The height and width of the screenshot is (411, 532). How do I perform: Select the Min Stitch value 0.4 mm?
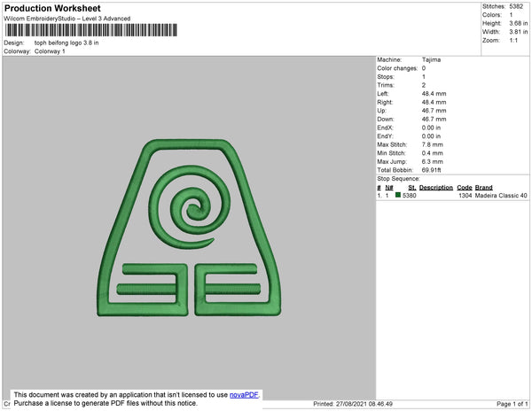(433, 153)
